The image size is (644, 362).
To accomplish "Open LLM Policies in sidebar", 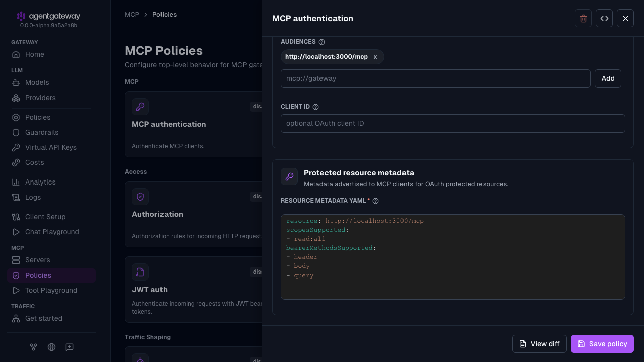I will [x=51, y=117].
